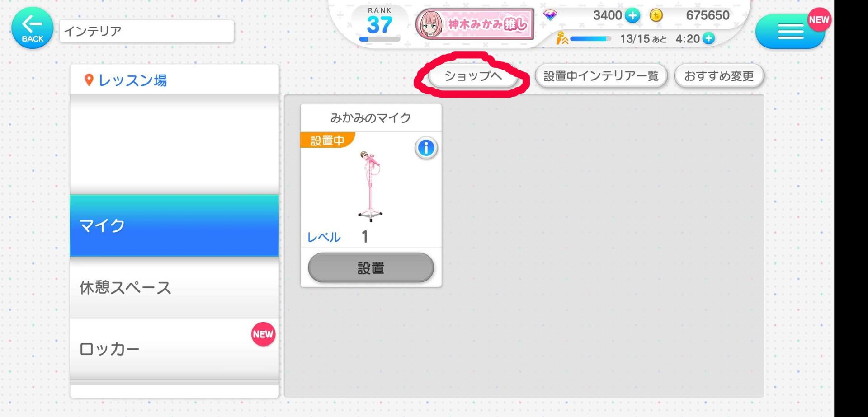868x417 pixels.
Task: Tap the blue info icon on the microphone card
Action: click(x=426, y=148)
